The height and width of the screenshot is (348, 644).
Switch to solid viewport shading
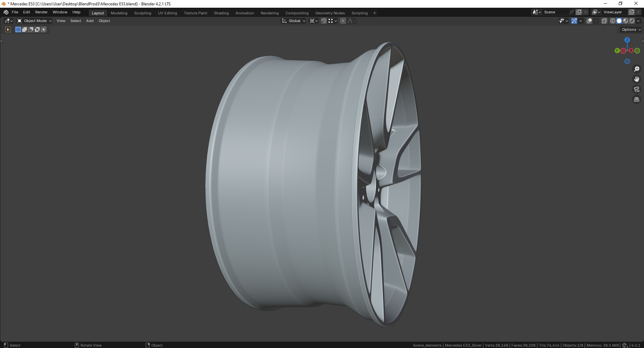pyautogui.click(x=619, y=21)
